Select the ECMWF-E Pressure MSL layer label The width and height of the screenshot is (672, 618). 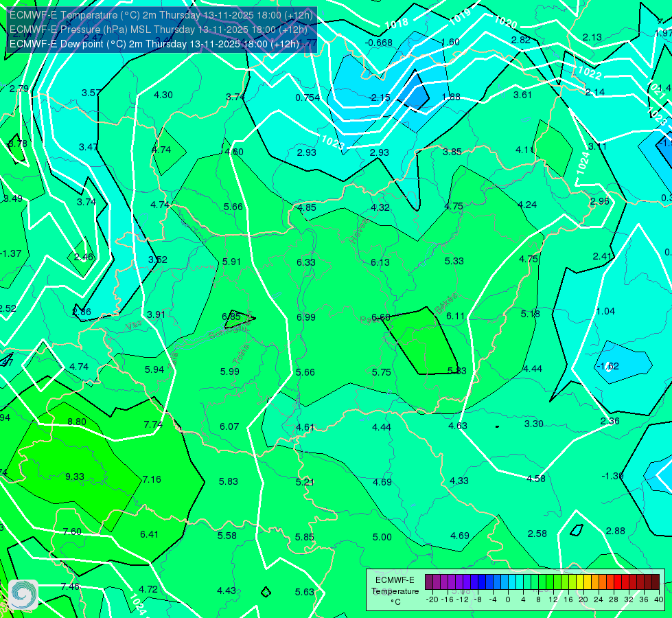[159, 30]
